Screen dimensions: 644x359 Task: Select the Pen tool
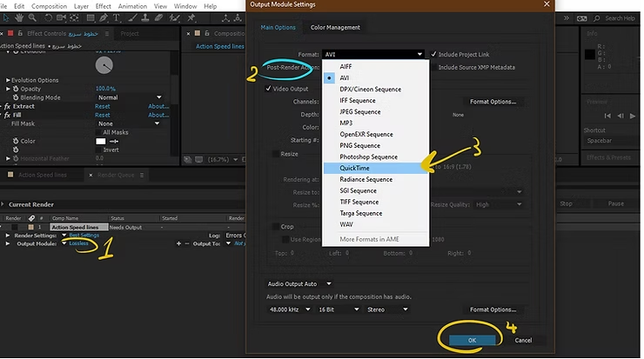pyautogui.click(x=103, y=17)
